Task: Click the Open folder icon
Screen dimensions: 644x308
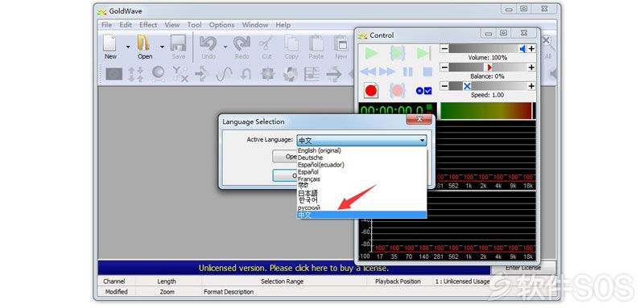Action: click(x=144, y=43)
